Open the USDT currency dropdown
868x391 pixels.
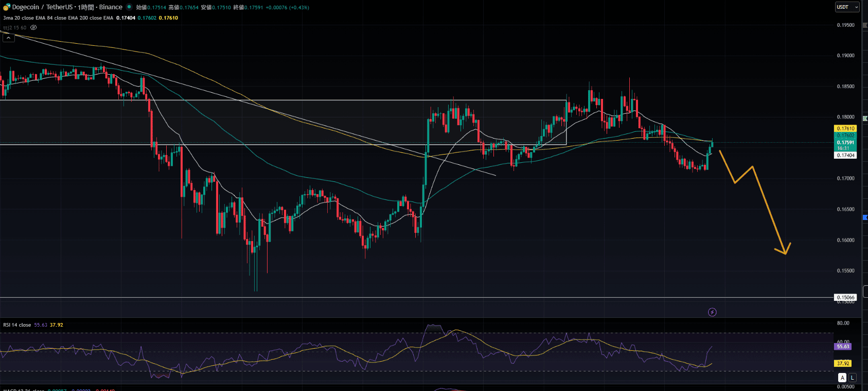pos(847,7)
